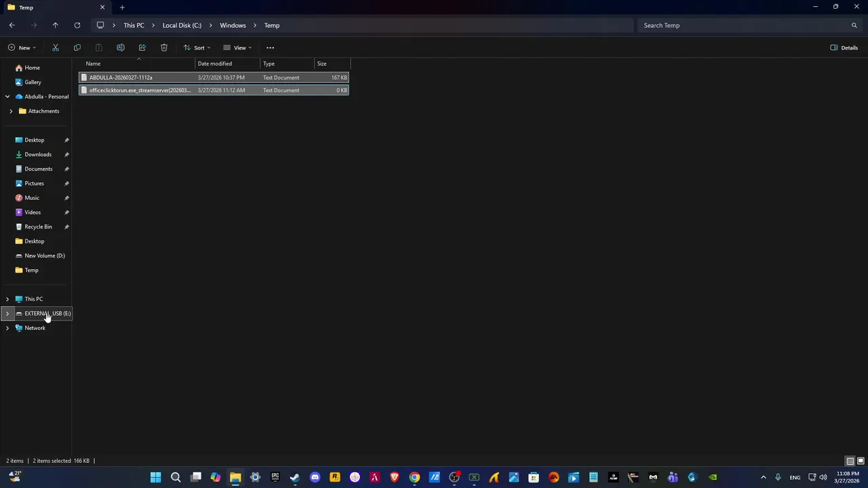Expand the This PC tree node
Viewport: 868px width, 488px height.
pyautogui.click(x=7, y=299)
